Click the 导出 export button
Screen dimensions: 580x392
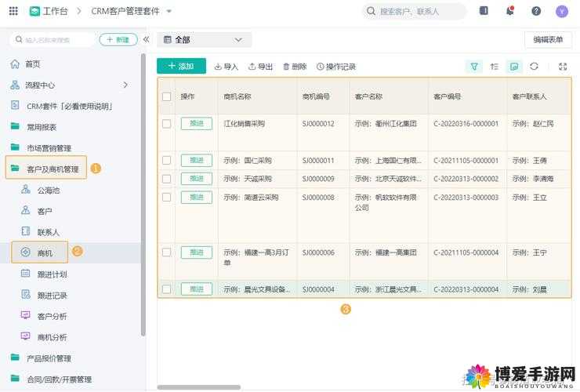tap(260, 67)
